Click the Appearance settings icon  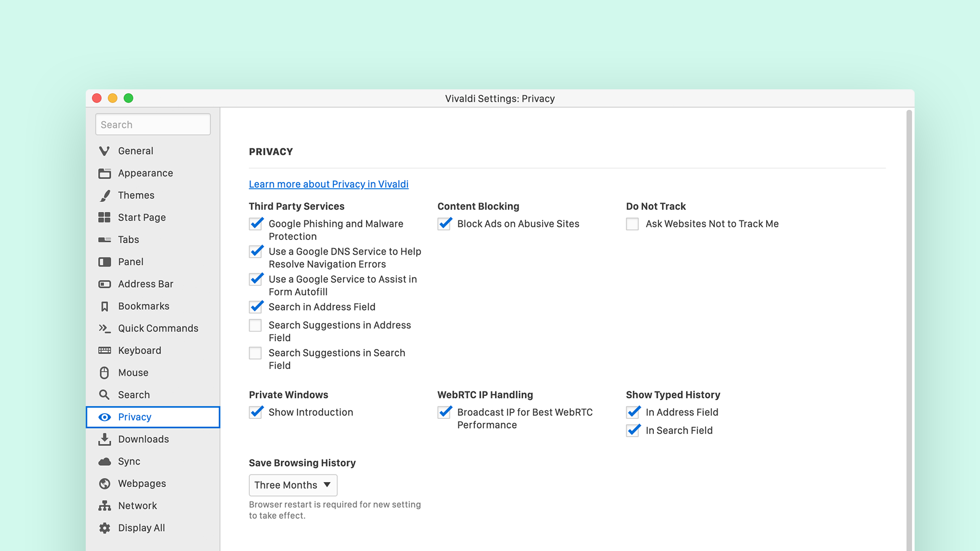(x=104, y=173)
